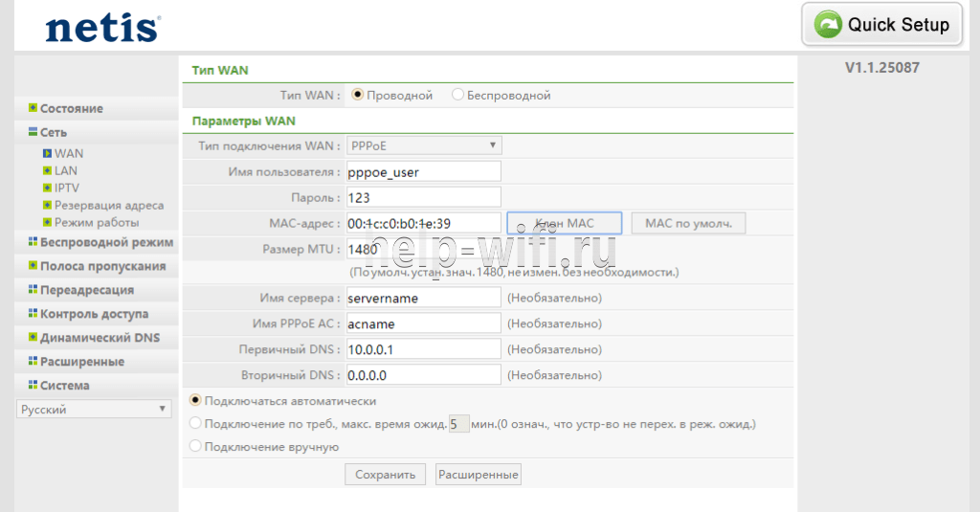
Task: Select Подключаться автоматически radio option
Action: point(196,401)
